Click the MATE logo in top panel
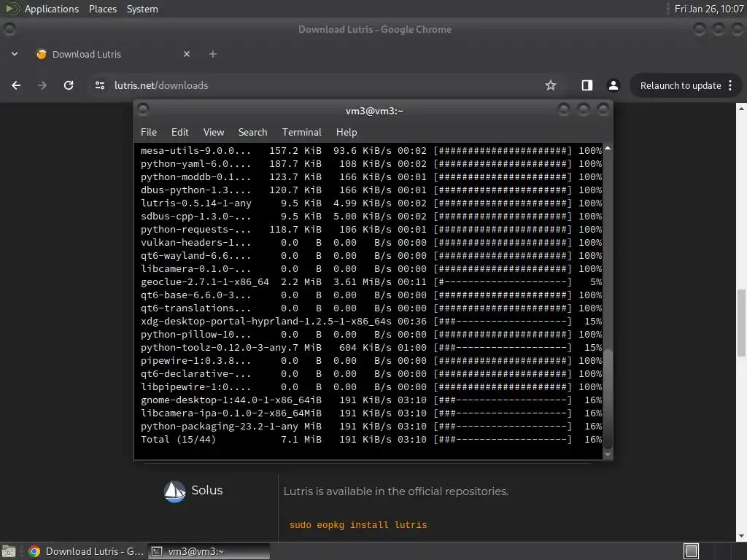The width and height of the screenshot is (747, 560). coord(12,9)
